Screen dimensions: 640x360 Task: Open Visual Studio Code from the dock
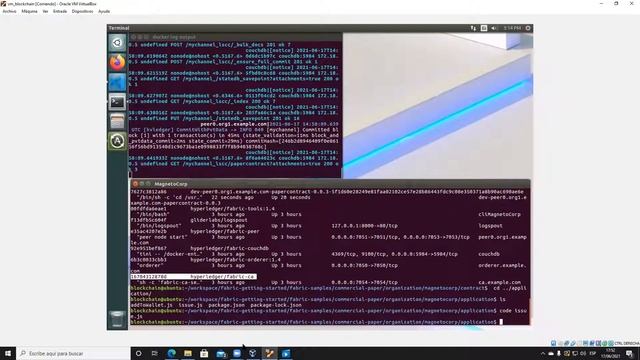[x=117, y=82]
